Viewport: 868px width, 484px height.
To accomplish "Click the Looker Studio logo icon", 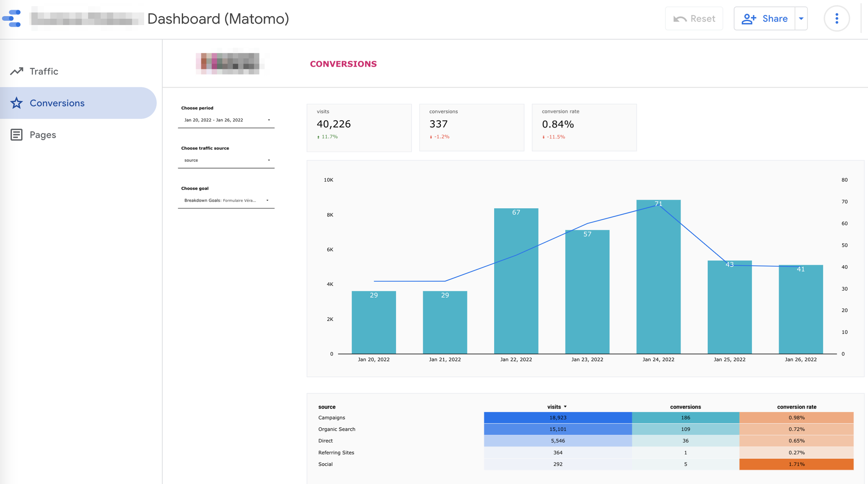I will coord(12,19).
